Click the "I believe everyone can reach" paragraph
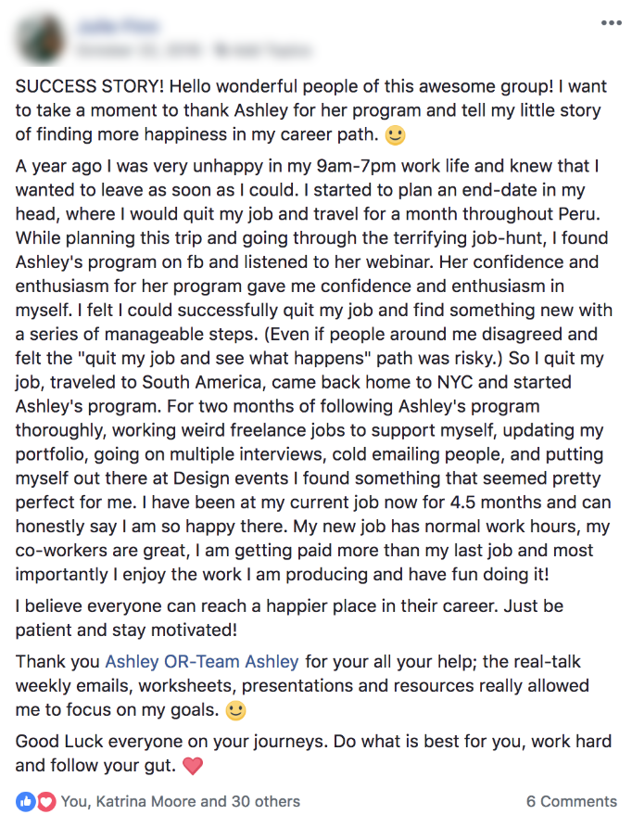 [x=289, y=618]
